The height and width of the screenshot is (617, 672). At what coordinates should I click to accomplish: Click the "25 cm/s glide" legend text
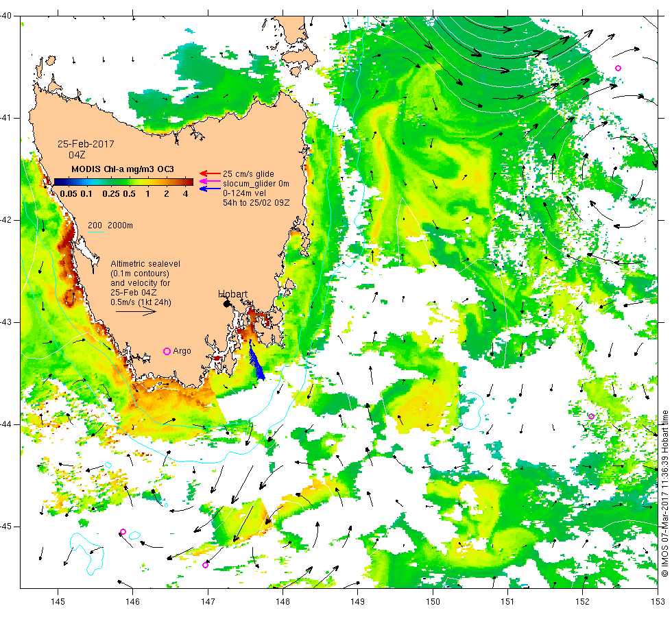click(x=248, y=174)
